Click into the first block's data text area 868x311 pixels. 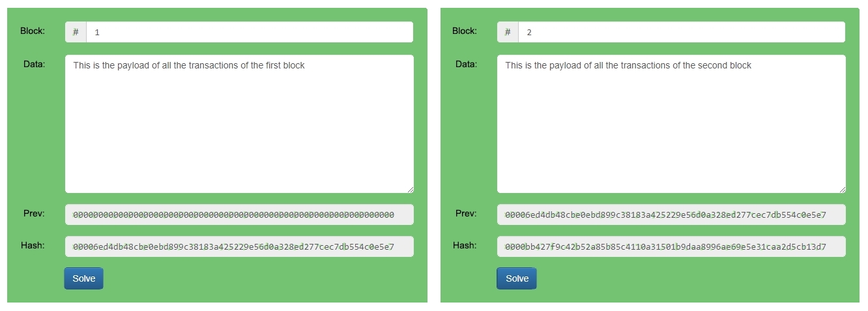[x=239, y=124]
